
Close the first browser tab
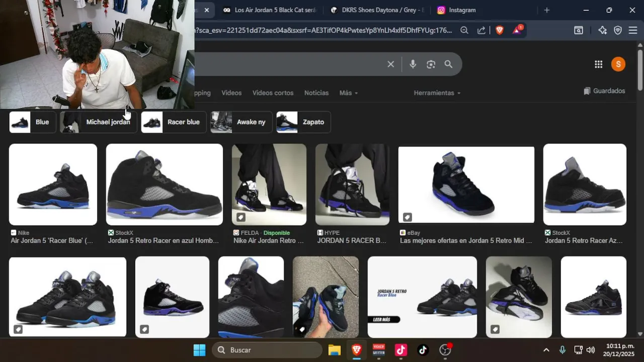pyautogui.click(x=207, y=10)
